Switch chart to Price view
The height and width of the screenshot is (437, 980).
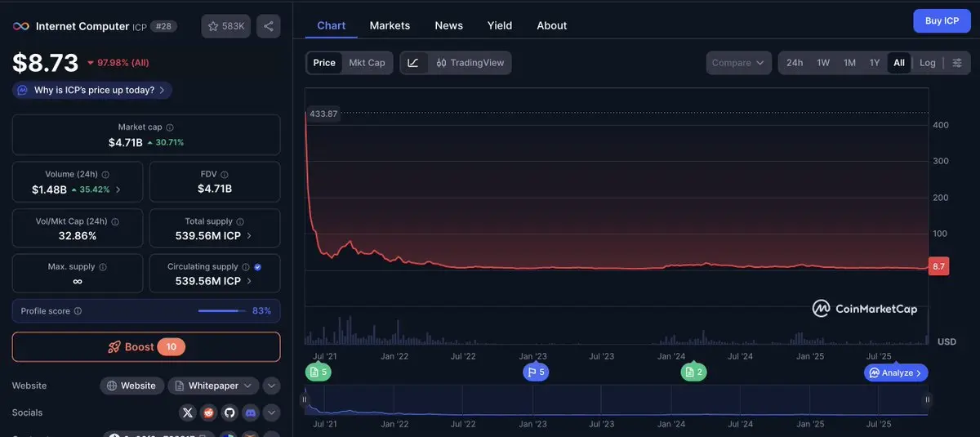click(x=324, y=63)
